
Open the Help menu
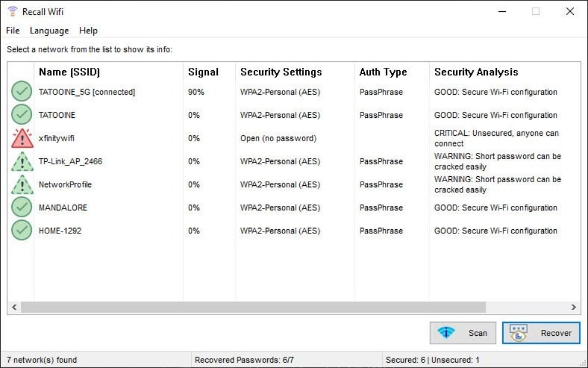(x=88, y=30)
